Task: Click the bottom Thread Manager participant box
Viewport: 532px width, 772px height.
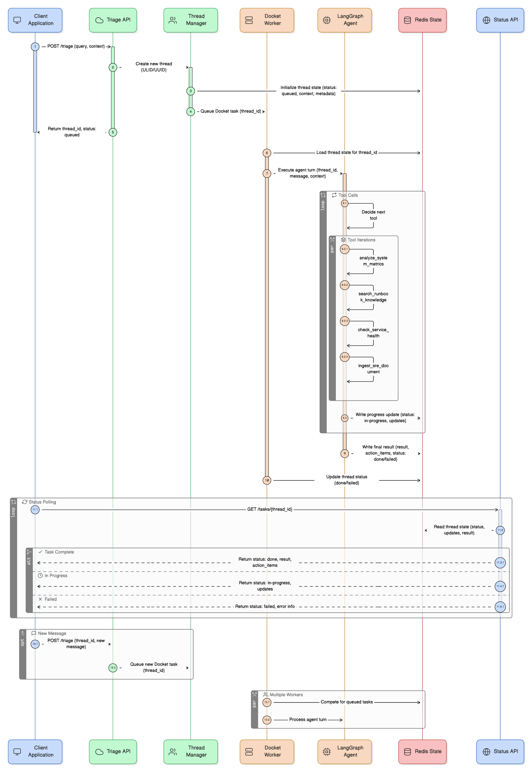Action: click(x=190, y=751)
